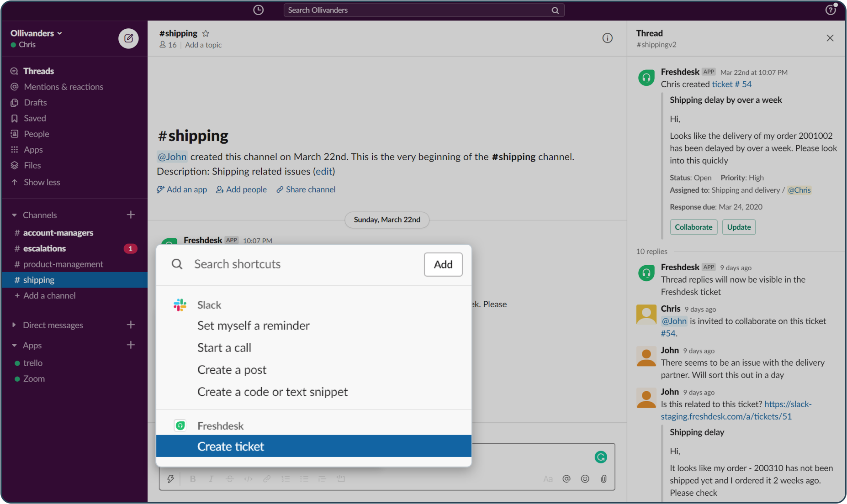Collapse the Channels section

pos(14,215)
